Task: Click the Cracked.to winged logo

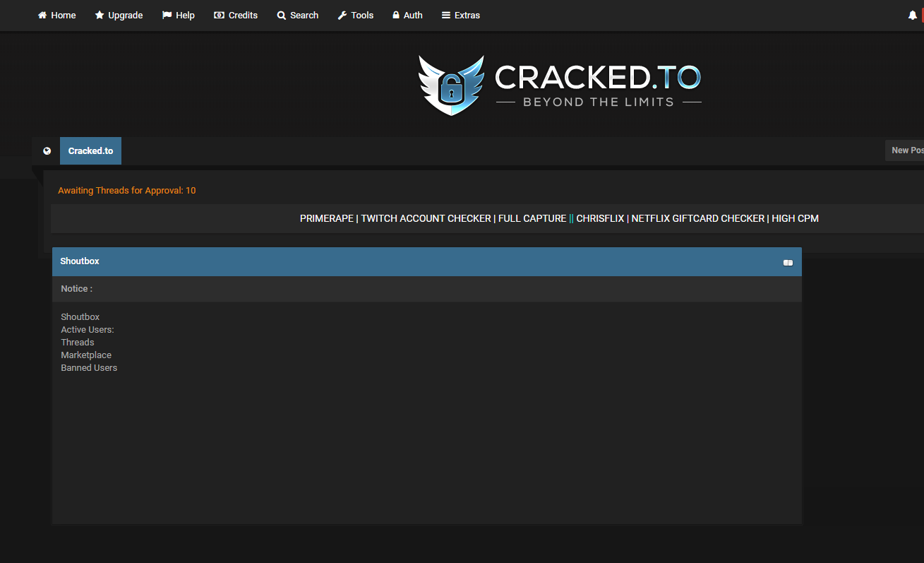Action: pyautogui.click(x=451, y=85)
